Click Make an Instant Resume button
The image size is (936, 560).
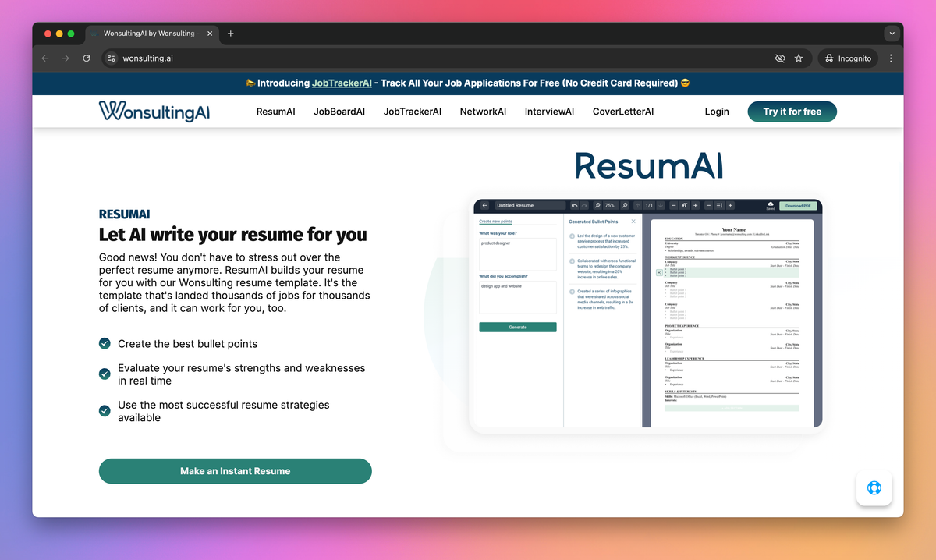(235, 471)
